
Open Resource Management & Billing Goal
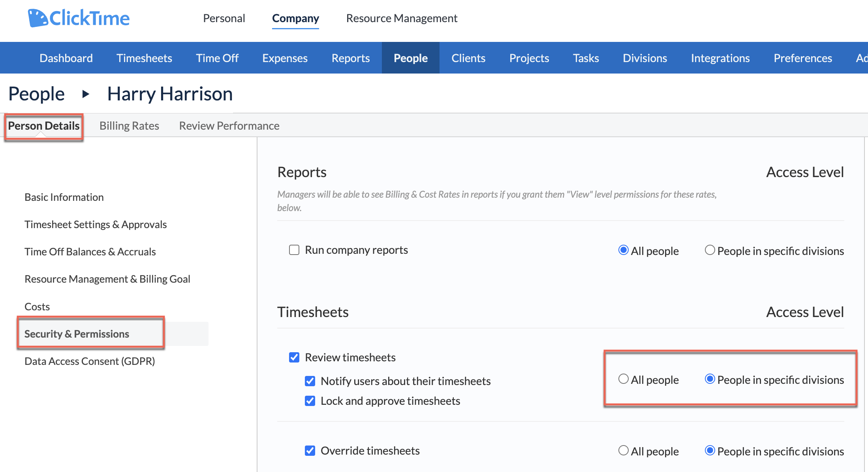tap(107, 279)
